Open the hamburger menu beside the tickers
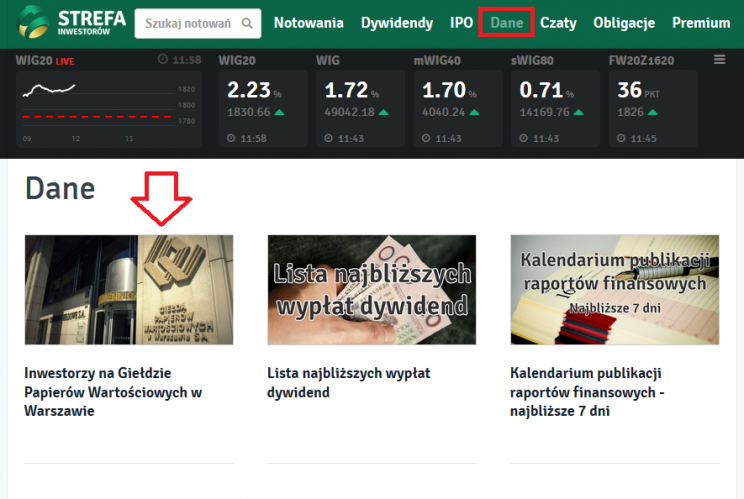 pos(719,60)
